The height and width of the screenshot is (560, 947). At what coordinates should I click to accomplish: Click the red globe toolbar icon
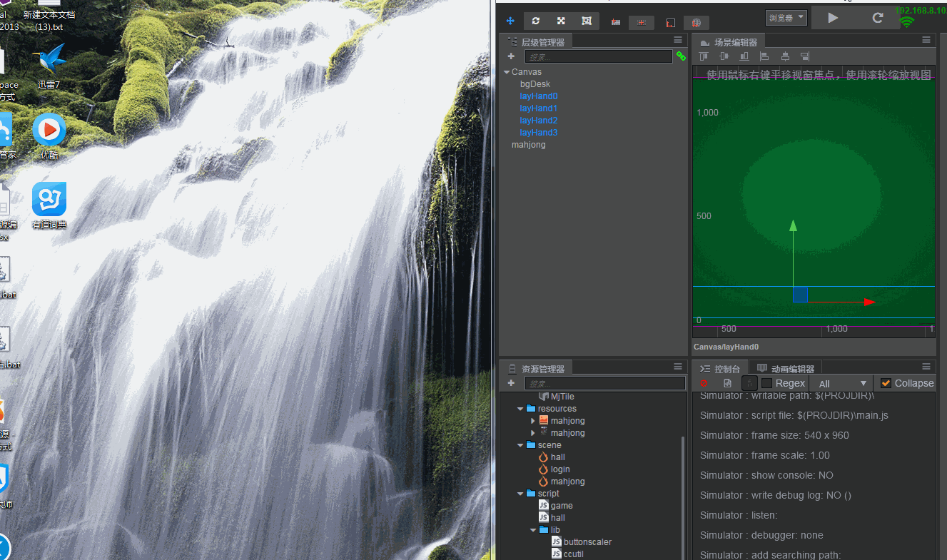(697, 23)
